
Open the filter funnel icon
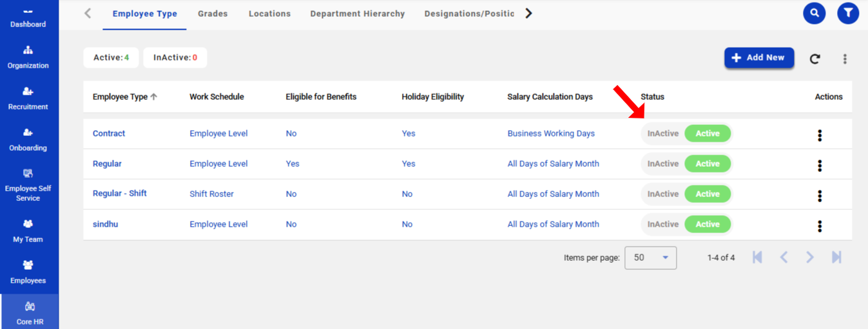coord(848,13)
